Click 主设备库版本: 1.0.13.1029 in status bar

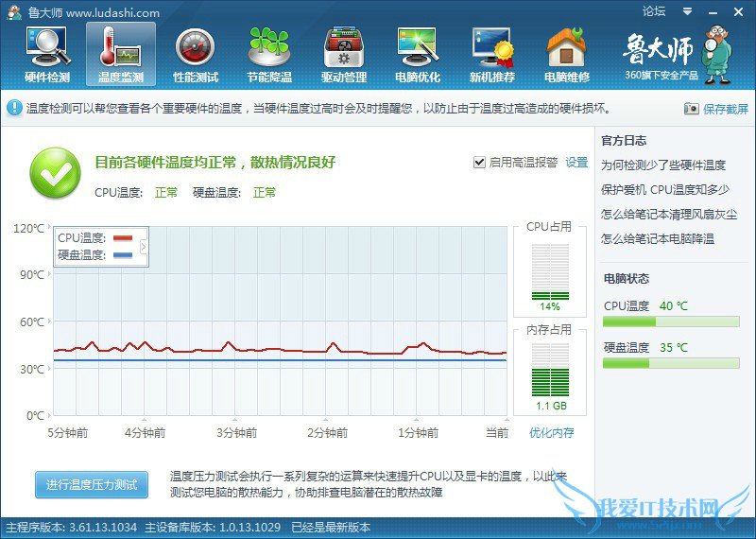(x=213, y=528)
